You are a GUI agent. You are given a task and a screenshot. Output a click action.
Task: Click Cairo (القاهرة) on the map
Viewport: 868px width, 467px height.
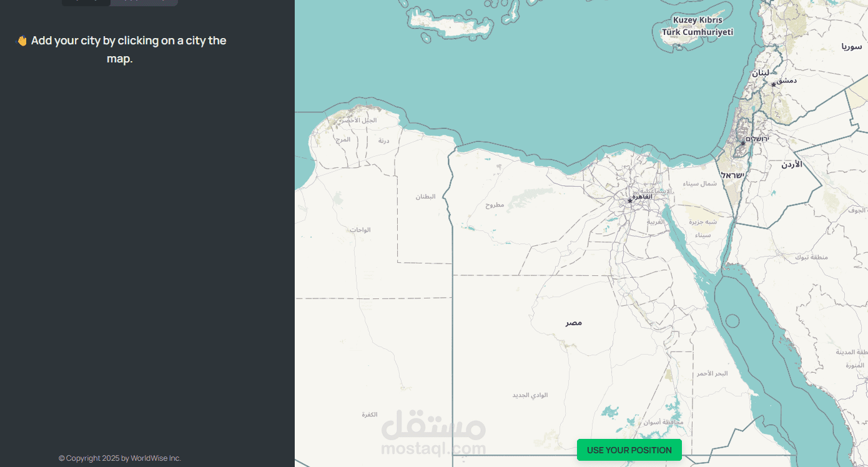[641, 196]
